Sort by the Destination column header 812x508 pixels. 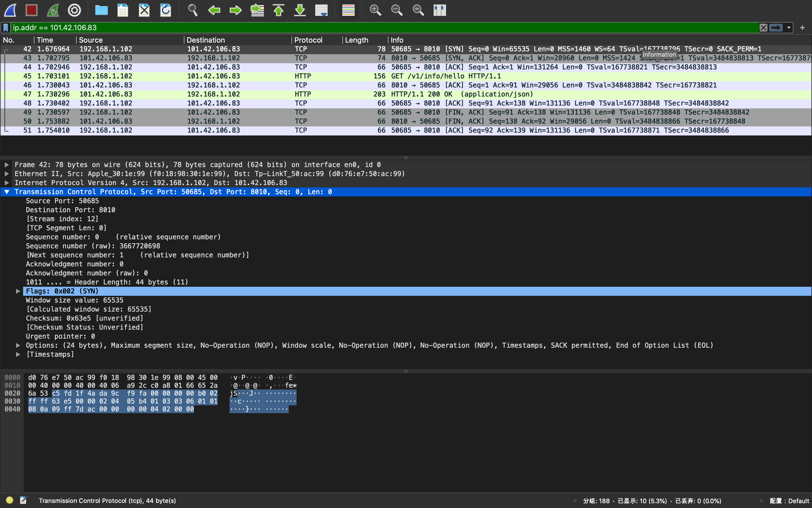pos(238,40)
